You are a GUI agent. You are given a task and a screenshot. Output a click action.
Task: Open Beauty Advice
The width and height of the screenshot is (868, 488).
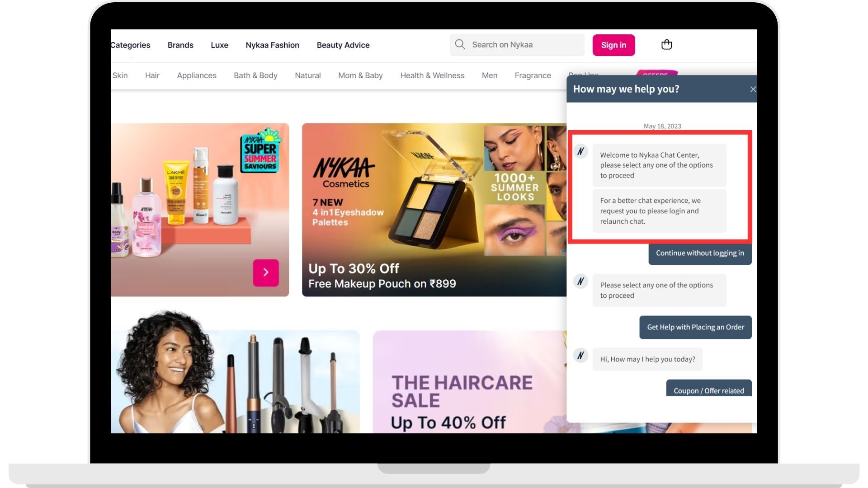coord(343,45)
